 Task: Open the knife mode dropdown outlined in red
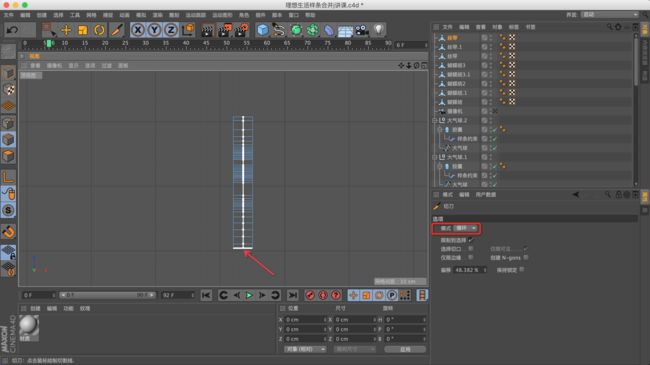(466, 228)
